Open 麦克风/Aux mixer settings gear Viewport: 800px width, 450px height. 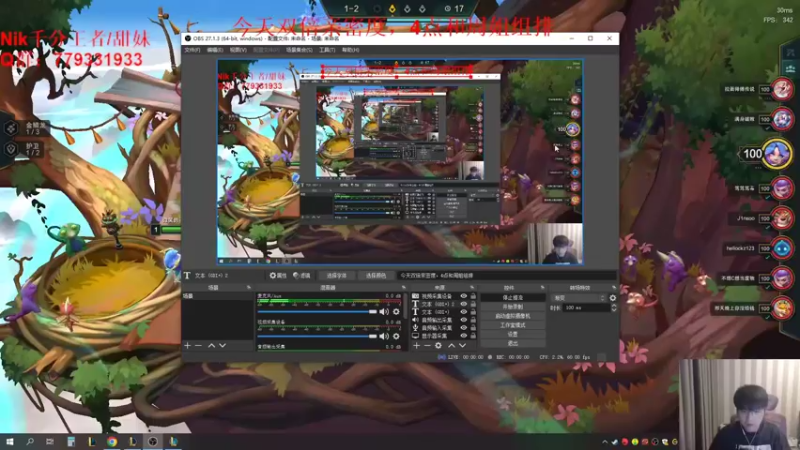[396, 312]
